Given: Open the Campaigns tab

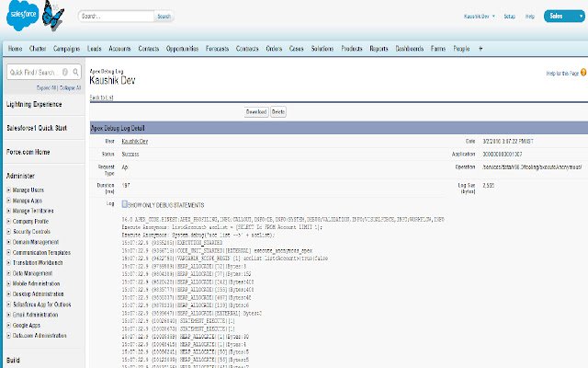Looking at the screenshot, I should (x=66, y=49).
